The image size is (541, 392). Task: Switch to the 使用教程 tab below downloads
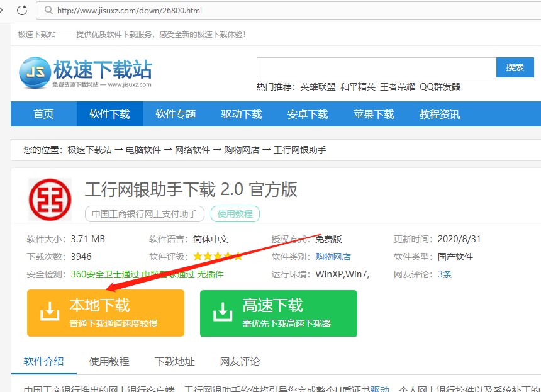109,361
